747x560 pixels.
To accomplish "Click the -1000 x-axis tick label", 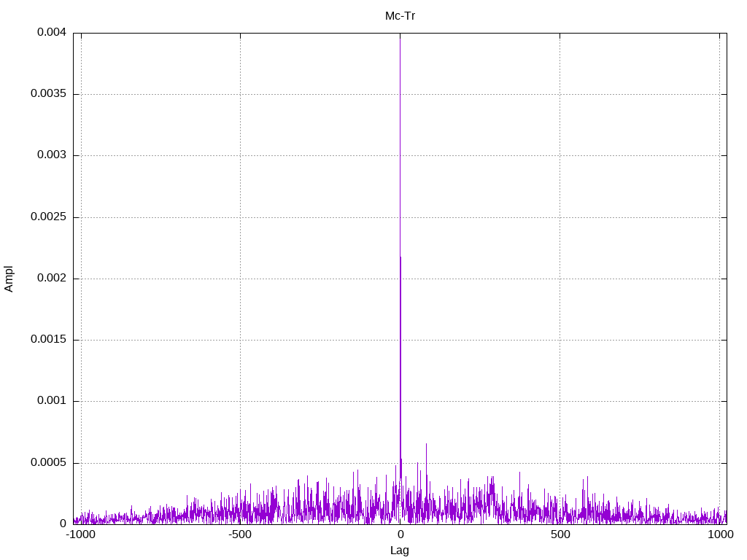I will pos(80,534).
